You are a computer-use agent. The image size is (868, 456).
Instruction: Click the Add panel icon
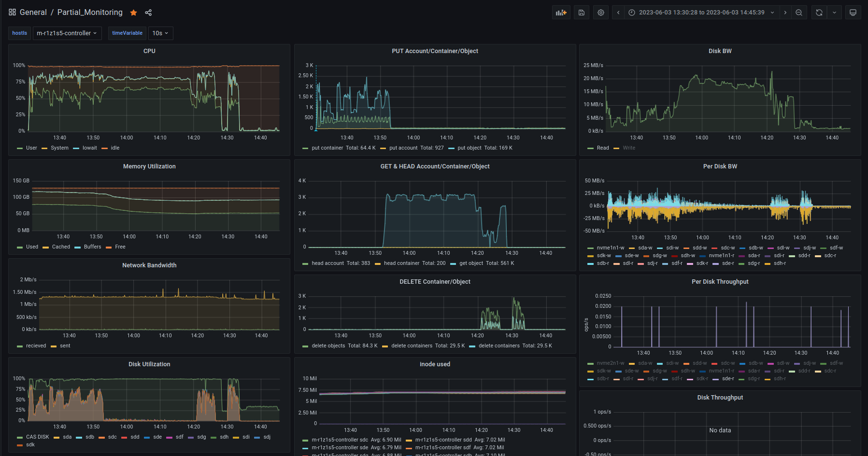click(x=561, y=13)
